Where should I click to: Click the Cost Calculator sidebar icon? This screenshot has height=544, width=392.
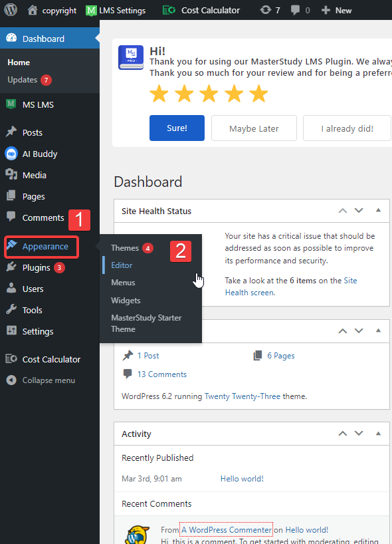coord(11,358)
